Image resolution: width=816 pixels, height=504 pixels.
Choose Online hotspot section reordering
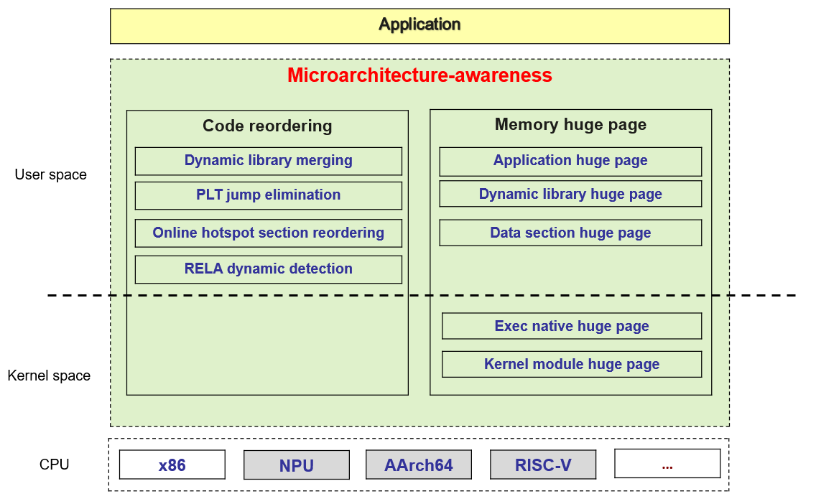pyautogui.click(x=268, y=233)
